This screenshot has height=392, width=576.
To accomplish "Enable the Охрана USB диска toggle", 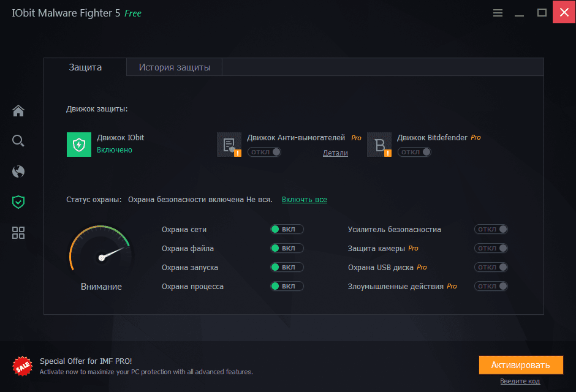I will 491,267.
